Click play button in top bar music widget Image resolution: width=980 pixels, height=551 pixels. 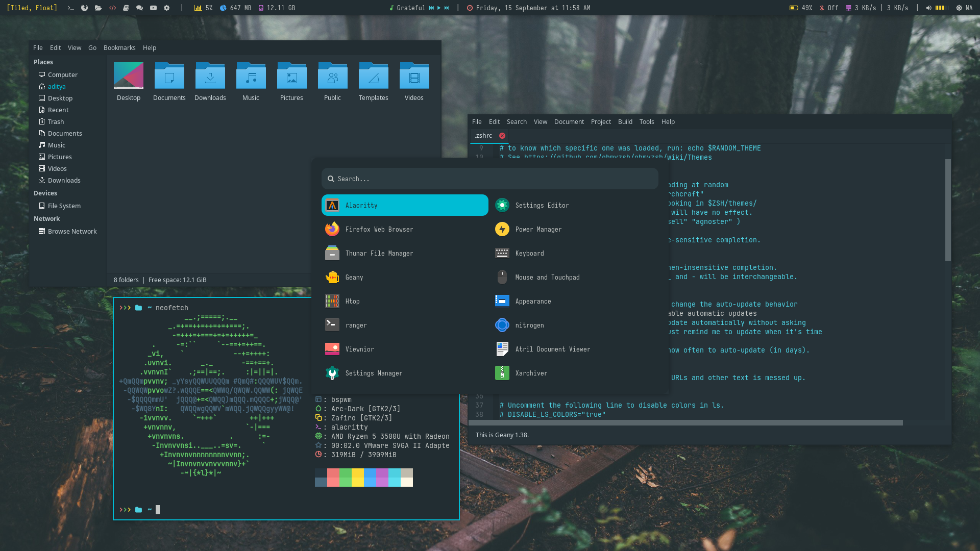[439, 8]
